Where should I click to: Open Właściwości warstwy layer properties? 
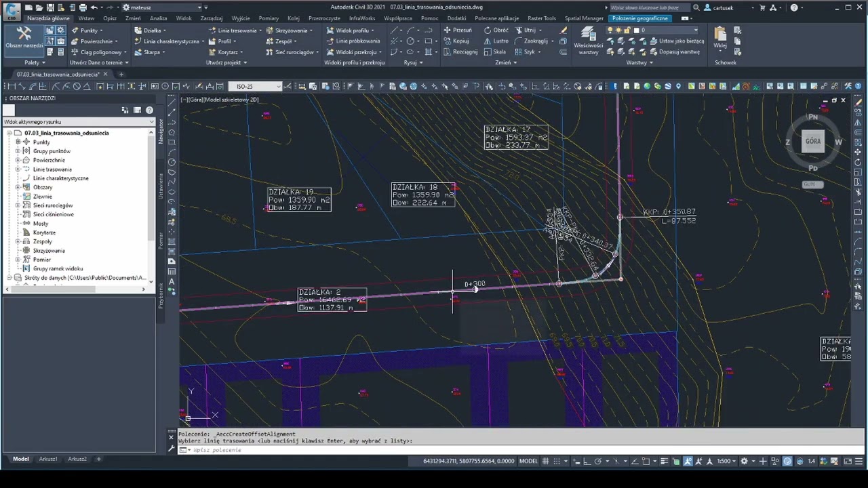coord(588,41)
